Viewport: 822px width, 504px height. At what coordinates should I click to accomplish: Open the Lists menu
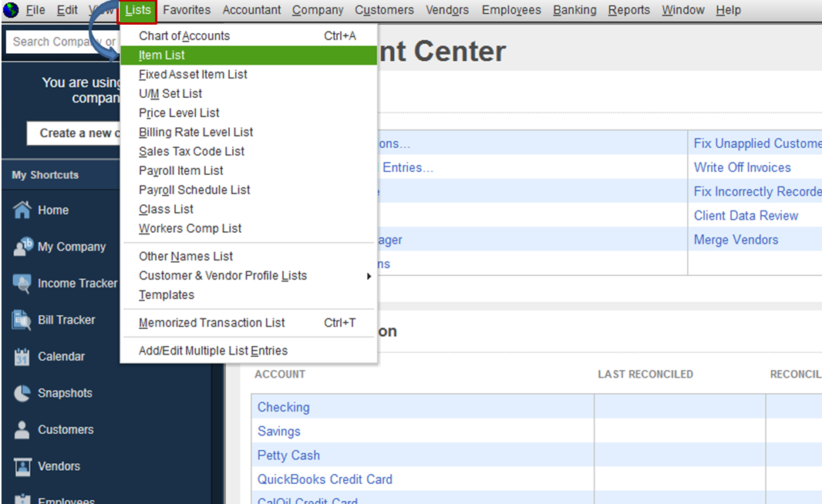tap(137, 11)
